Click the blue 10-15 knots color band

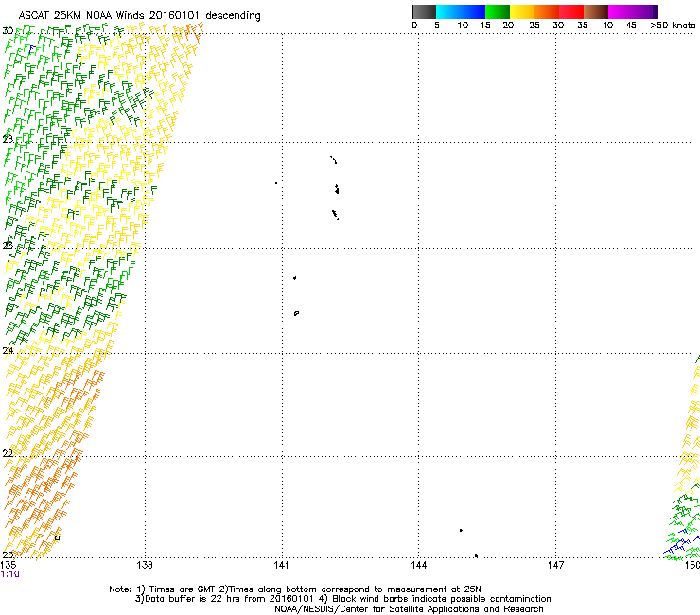[x=473, y=11]
